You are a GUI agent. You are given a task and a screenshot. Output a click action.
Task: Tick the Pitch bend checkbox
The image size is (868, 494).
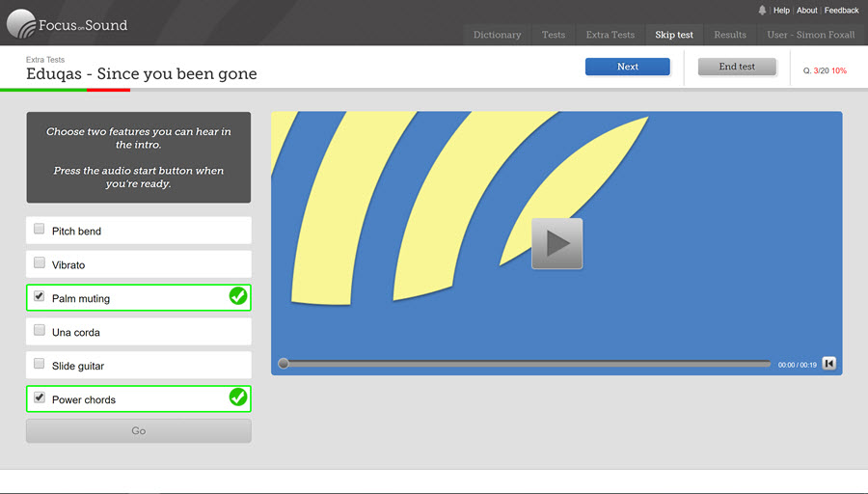click(x=40, y=229)
